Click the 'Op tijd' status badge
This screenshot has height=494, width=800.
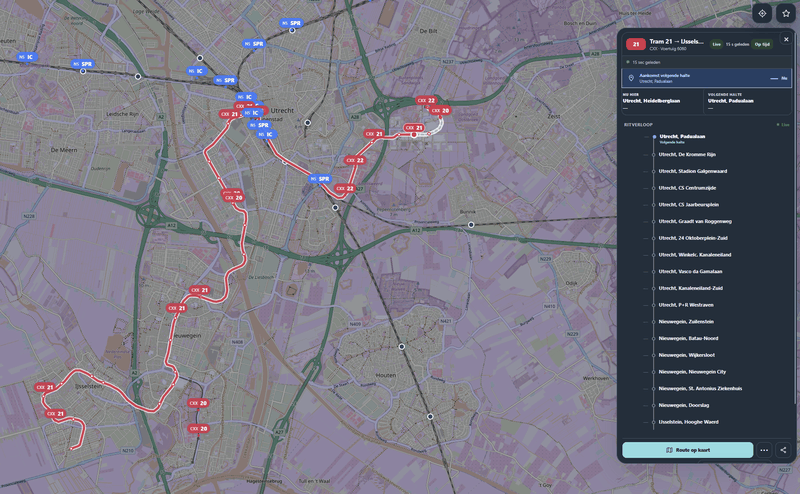762,44
